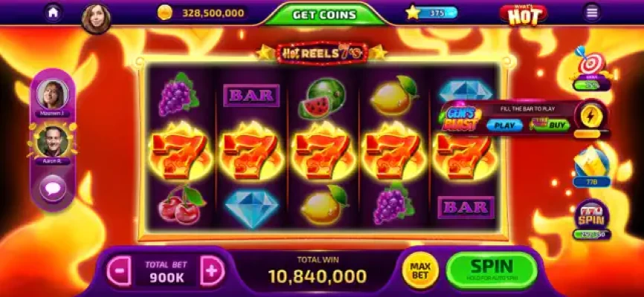Open the dartboard target missions icon
Image resolution: width=644 pixels, height=297 pixels.
click(591, 68)
